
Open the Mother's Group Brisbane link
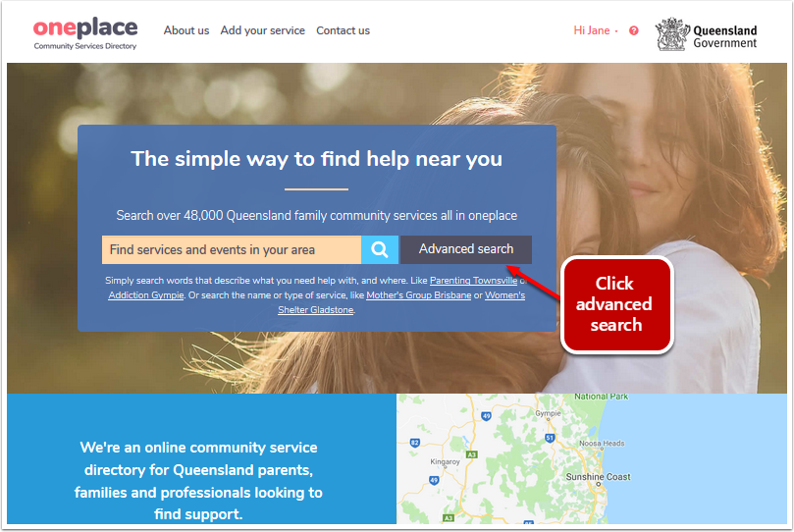tap(419, 294)
